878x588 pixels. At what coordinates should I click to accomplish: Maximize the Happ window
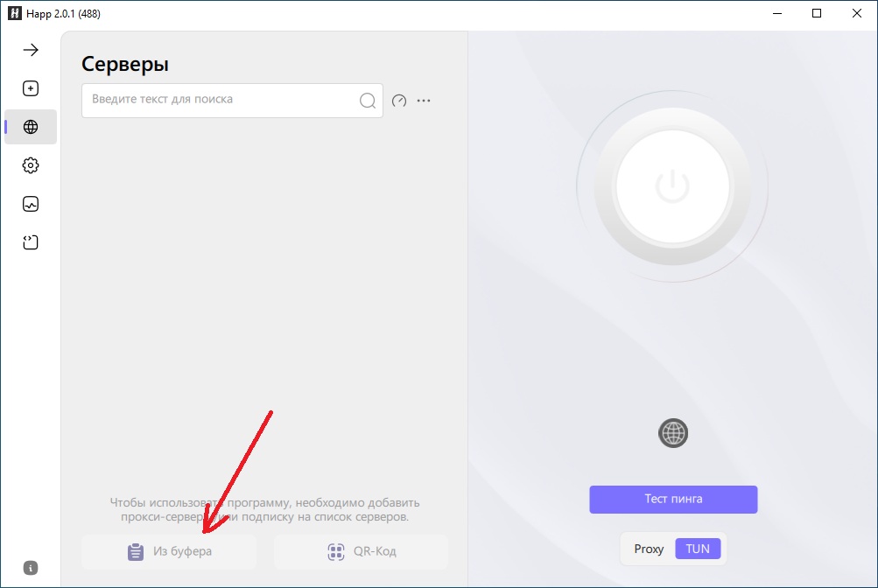[817, 13]
